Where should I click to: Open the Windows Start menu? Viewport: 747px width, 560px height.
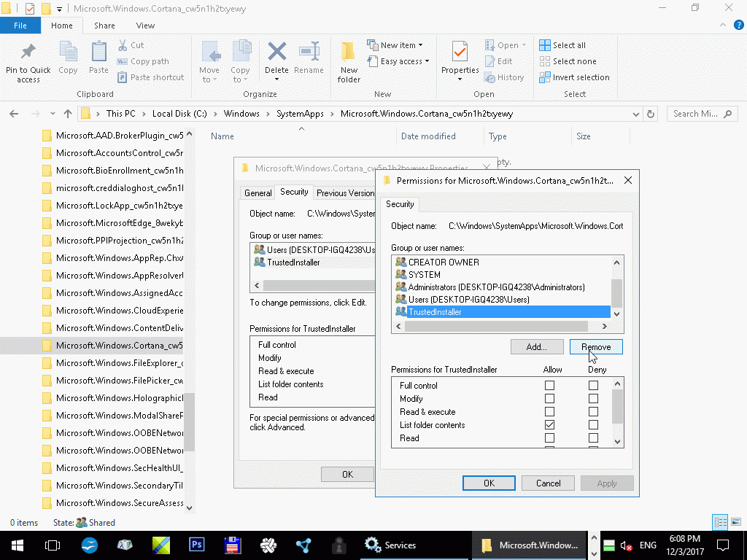click(x=18, y=545)
